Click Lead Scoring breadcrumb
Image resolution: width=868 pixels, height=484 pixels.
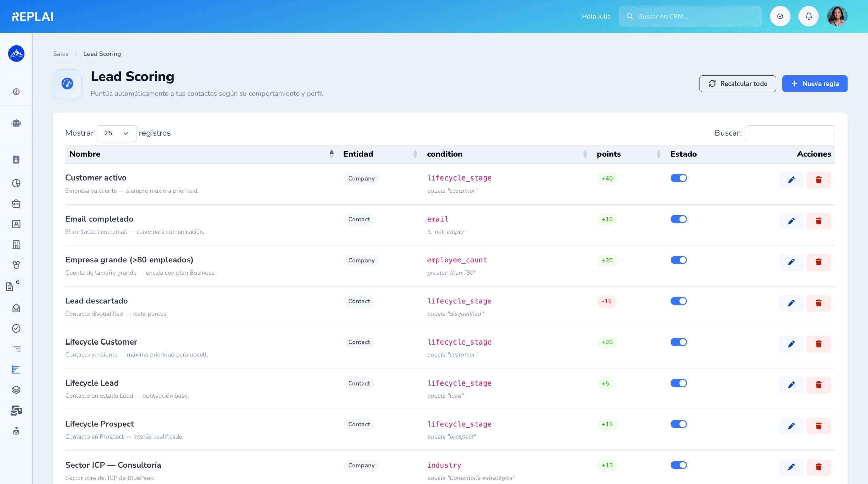(102, 54)
